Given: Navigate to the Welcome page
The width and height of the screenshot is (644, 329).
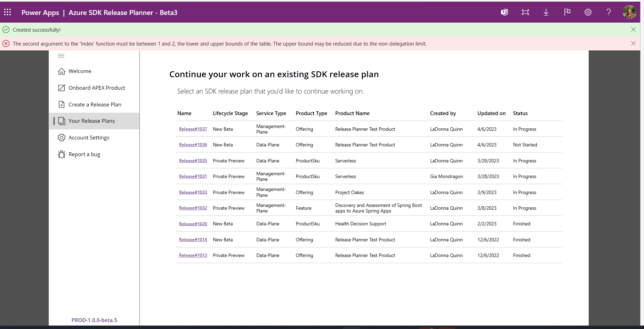Looking at the screenshot, I should [80, 71].
